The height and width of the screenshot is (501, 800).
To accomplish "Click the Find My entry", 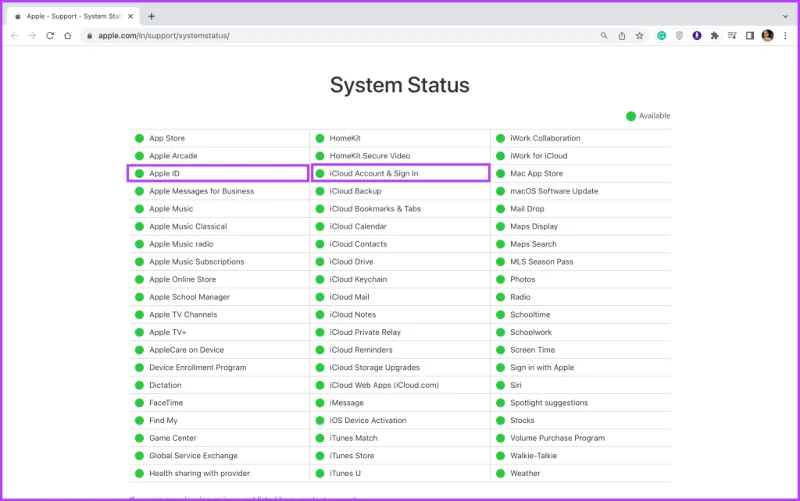I will (163, 420).
